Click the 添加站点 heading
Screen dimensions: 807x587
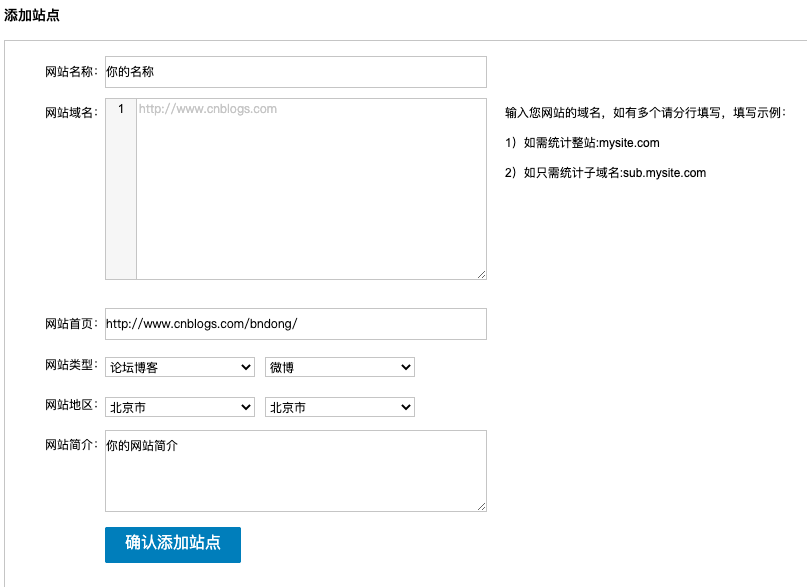pos(32,15)
